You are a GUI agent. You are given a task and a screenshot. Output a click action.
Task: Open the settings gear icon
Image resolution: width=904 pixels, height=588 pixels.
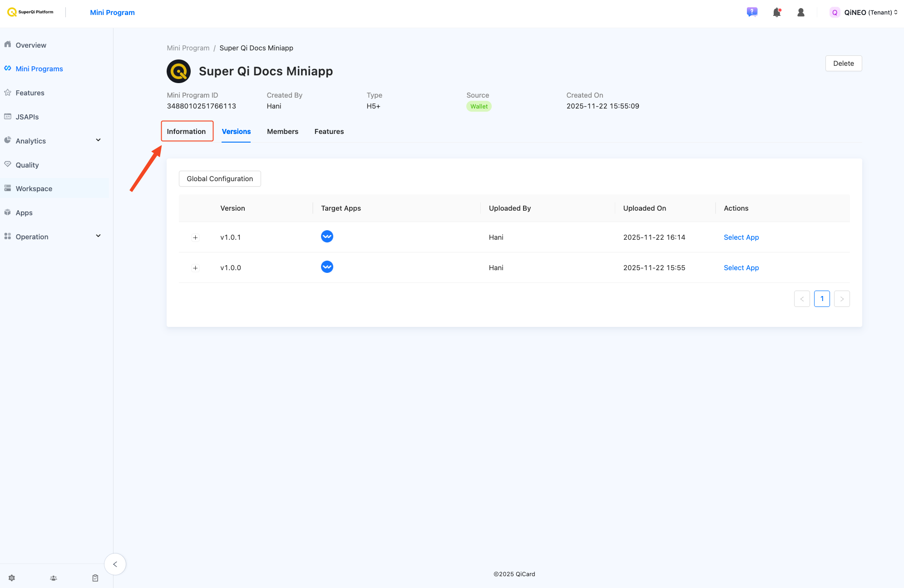[12, 578]
